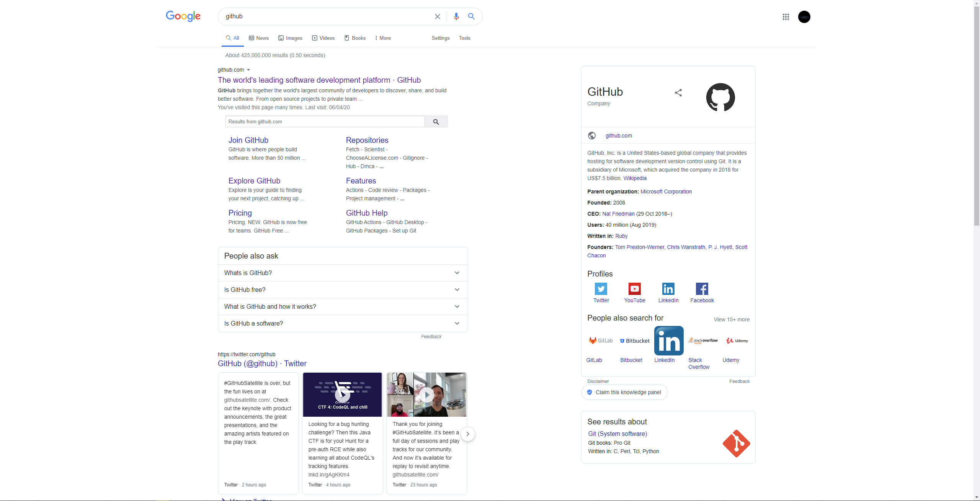This screenshot has height=501, width=980.
Task: Click 'Join GitHub' sitelink
Action: (248, 139)
